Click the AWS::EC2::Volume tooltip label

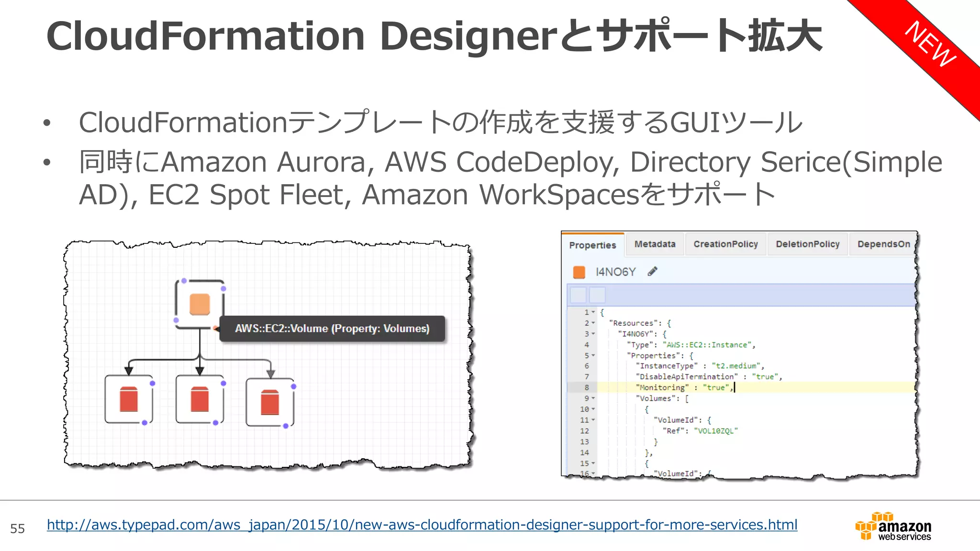click(x=332, y=329)
